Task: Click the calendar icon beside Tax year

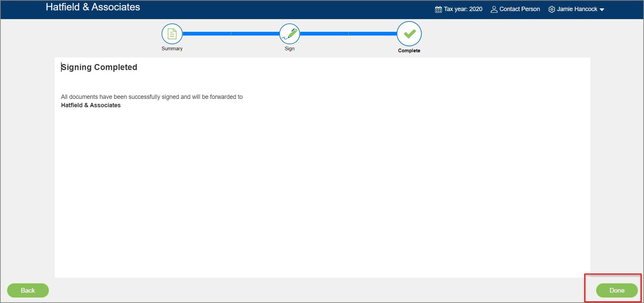Action: [438, 9]
